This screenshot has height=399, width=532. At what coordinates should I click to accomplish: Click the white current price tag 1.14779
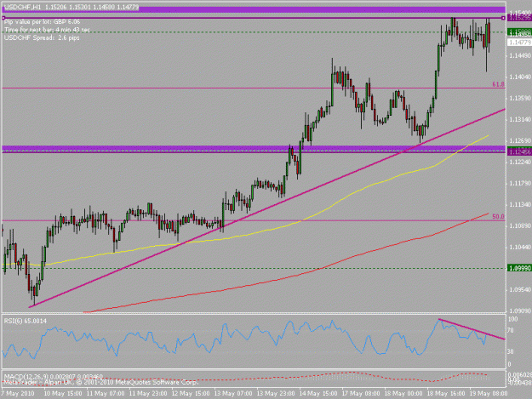tap(519, 43)
